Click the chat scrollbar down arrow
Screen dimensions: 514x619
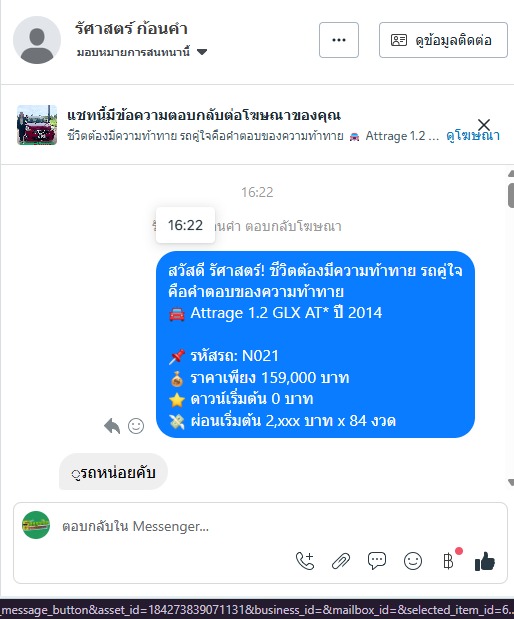pos(511,482)
